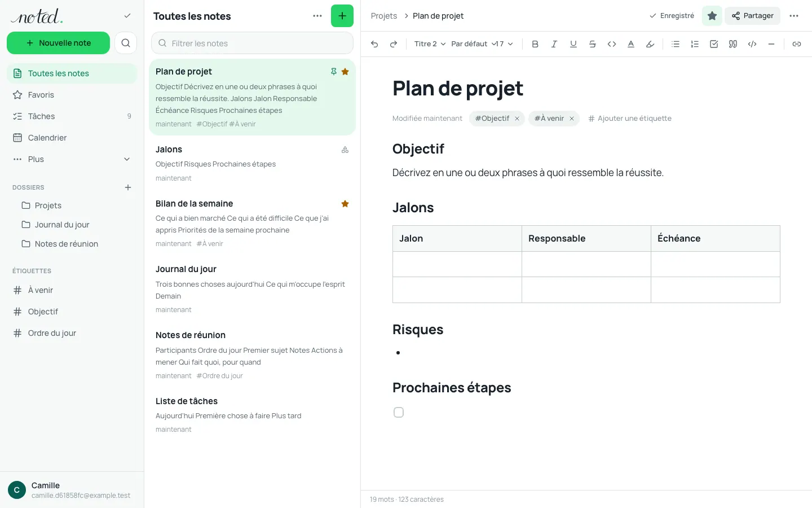Viewport: 812px width, 508px height.
Task: Toggle pin icon on Plan de projet note
Action: pos(334,72)
